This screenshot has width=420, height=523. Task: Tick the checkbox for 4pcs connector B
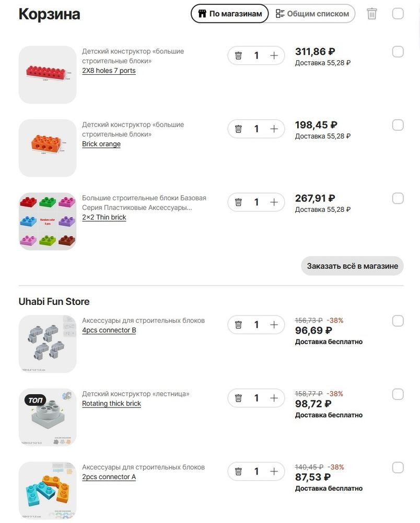[398, 321]
